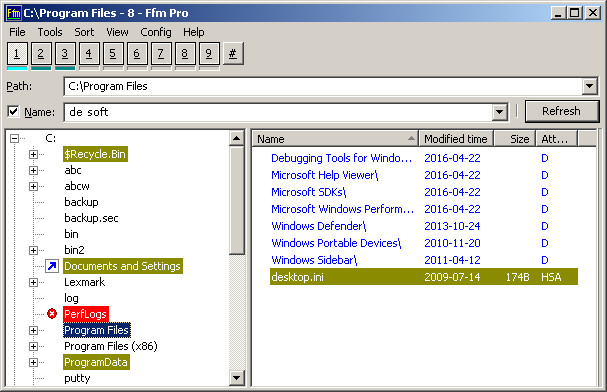Image resolution: width=607 pixels, height=392 pixels.
Task: Click the folder tree scrollbar thumb
Action: (x=237, y=200)
